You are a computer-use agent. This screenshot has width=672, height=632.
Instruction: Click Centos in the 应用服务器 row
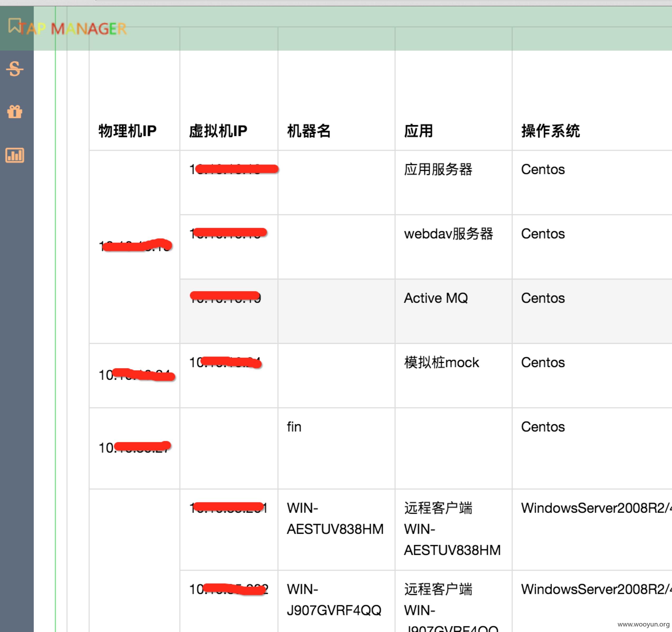click(543, 169)
